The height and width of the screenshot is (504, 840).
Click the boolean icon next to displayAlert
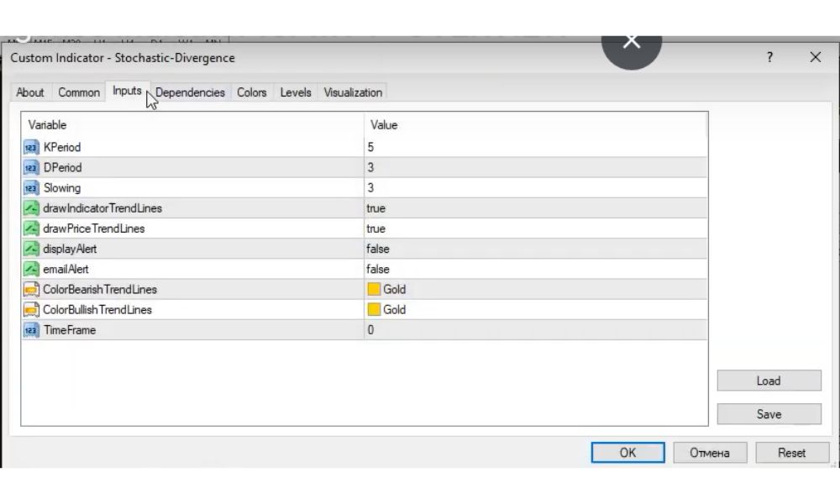coord(31,249)
